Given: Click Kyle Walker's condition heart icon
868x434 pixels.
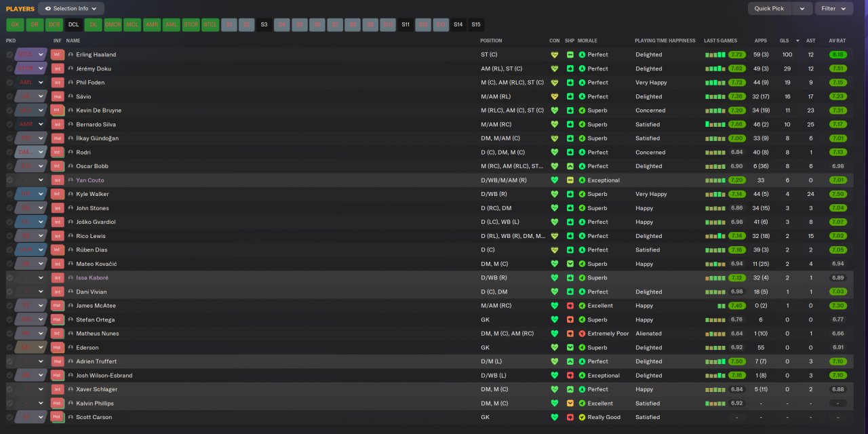Looking at the screenshot, I should [x=555, y=194].
